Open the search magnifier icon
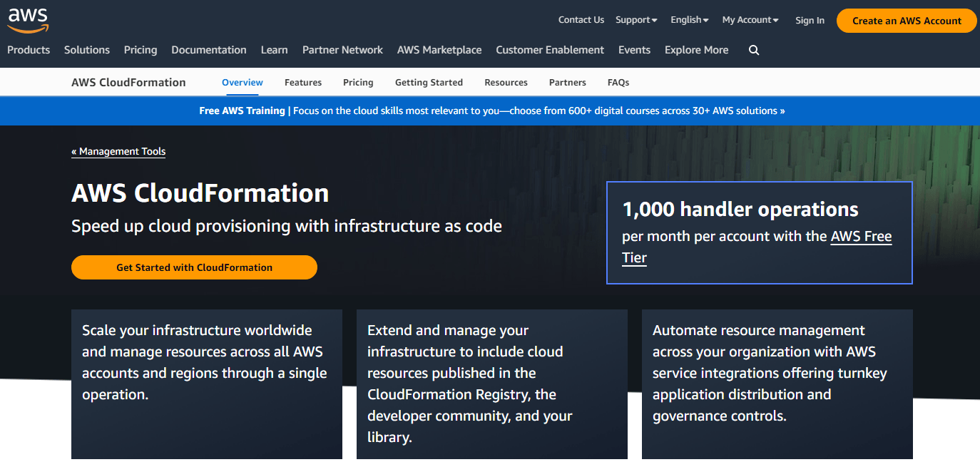This screenshot has height=462, width=980. point(754,50)
